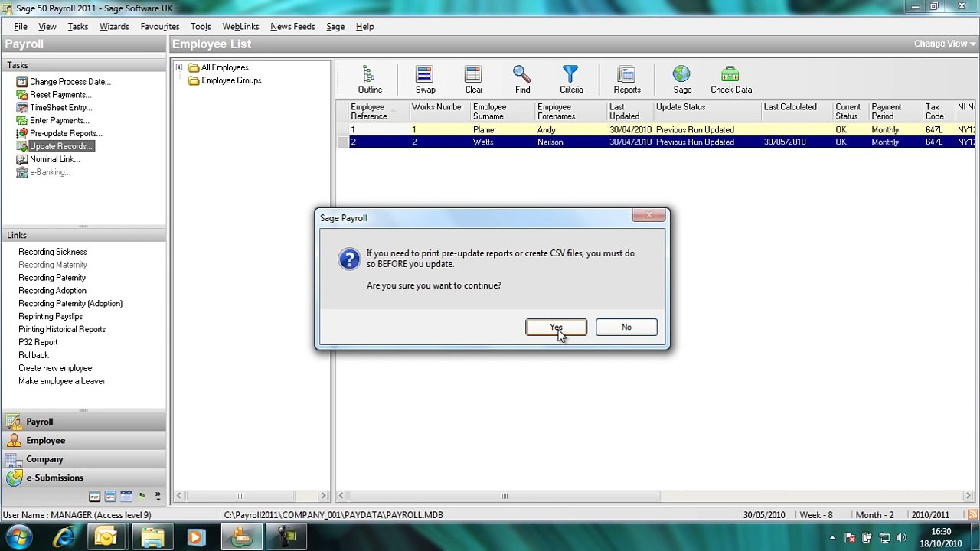Open Recording Adoption link
Image resolution: width=980 pixels, height=551 pixels.
[52, 291]
